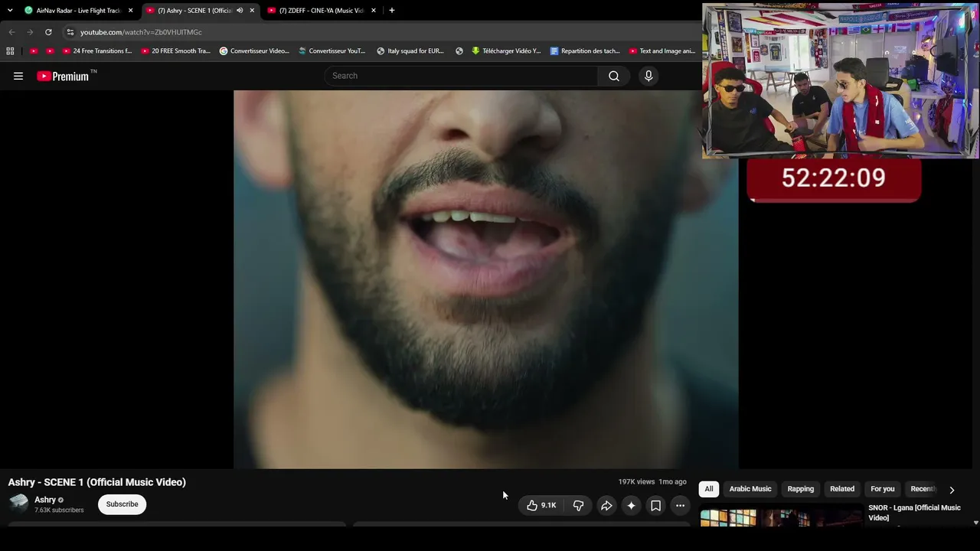The height and width of the screenshot is (551, 980).
Task: Click the 7.63K subscribers text
Action: (x=59, y=510)
